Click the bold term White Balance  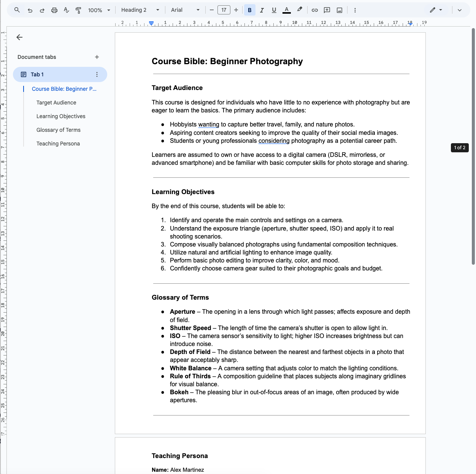point(190,368)
